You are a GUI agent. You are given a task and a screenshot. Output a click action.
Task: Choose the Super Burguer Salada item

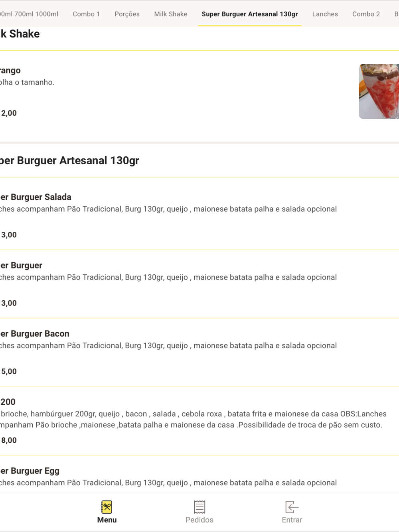click(199, 216)
